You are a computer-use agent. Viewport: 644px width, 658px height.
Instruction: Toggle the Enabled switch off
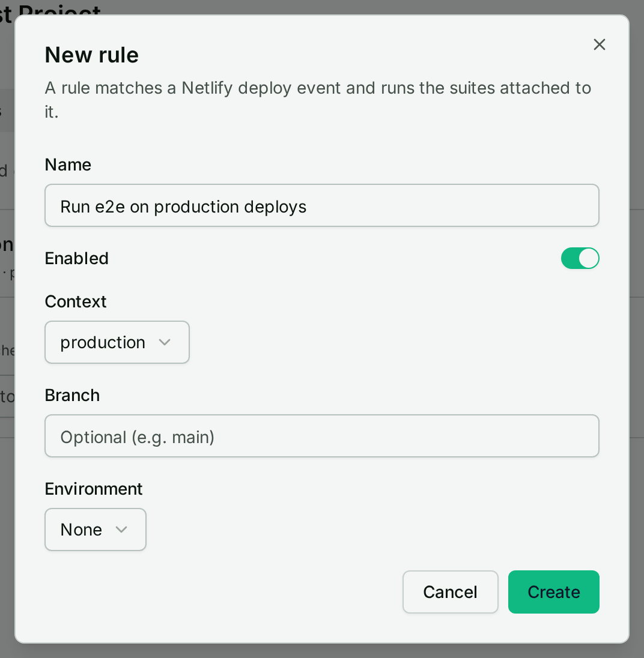pyautogui.click(x=580, y=258)
